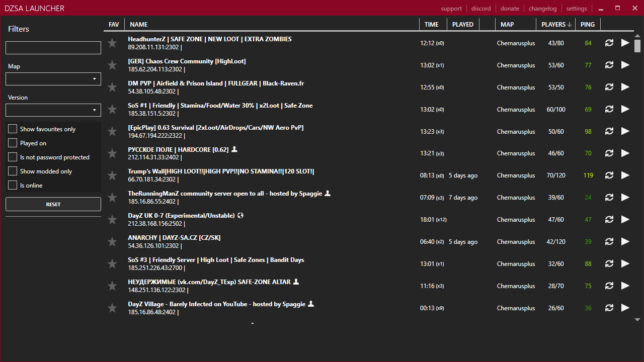This screenshot has height=362, width=644.
Task: Join the ANARCHY DAYZ-SA.CZ server
Action: [x=625, y=241]
